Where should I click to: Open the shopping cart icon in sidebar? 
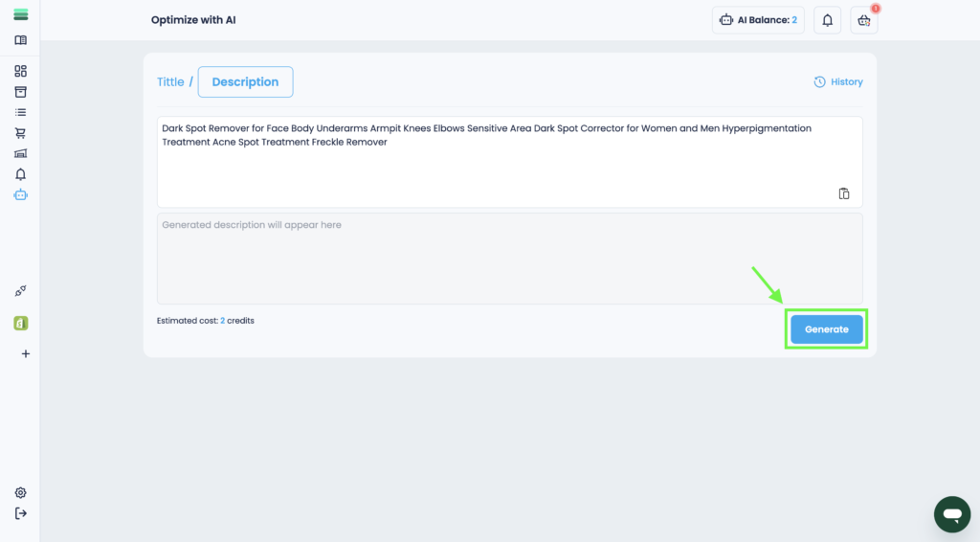[20, 133]
